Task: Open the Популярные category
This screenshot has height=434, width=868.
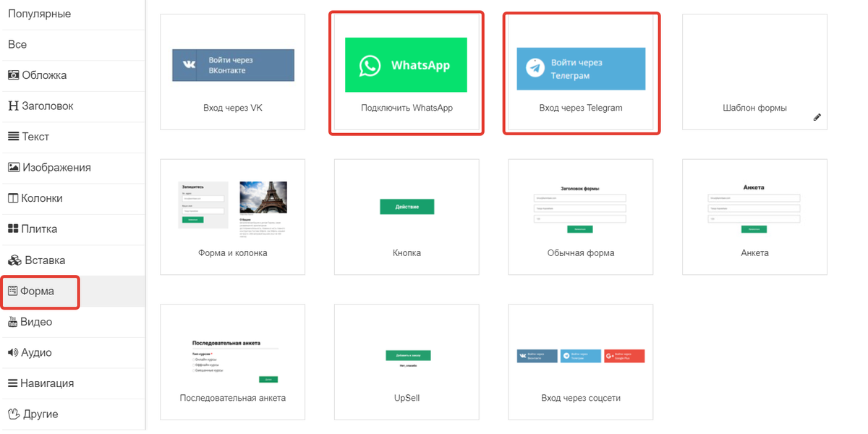Action: (72, 14)
